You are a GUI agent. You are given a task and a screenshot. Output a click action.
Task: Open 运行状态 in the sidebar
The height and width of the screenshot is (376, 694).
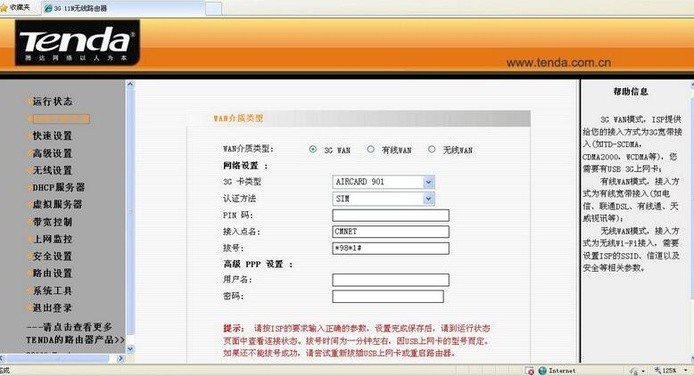coord(52,101)
